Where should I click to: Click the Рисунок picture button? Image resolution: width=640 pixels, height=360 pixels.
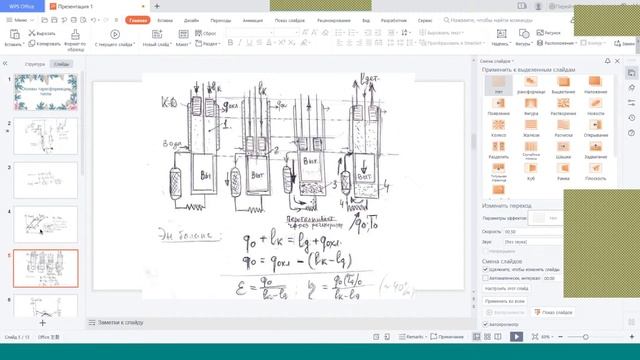(549, 33)
